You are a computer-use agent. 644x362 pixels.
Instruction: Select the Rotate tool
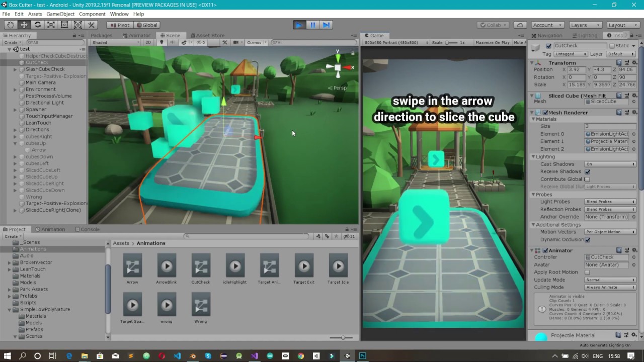[37, 25]
